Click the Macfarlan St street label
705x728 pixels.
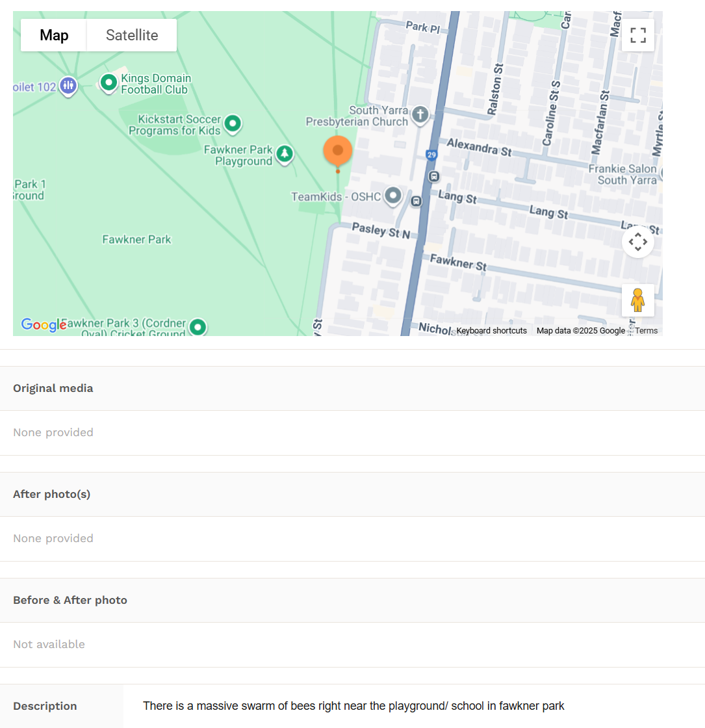pos(600,122)
